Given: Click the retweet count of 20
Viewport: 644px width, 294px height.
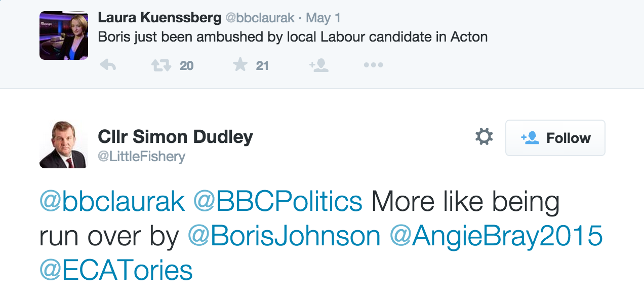Looking at the screenshot, I should pyautogui.click(x=187, y=65).
